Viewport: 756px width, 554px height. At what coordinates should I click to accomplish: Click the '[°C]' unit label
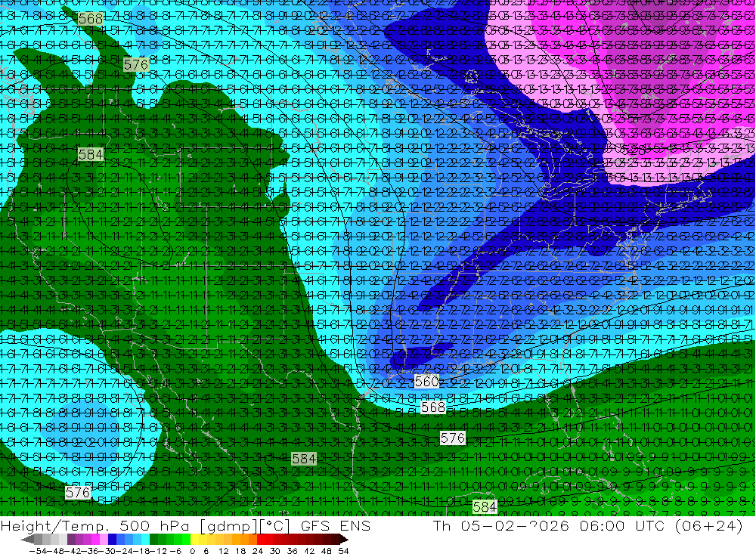tap(275, 526)
